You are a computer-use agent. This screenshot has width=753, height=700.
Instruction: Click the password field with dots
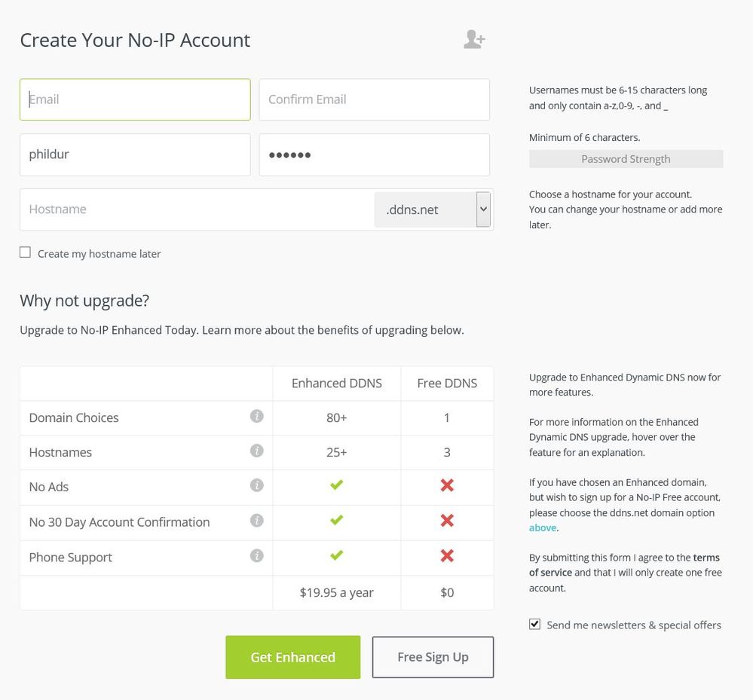tap(374, 154)
